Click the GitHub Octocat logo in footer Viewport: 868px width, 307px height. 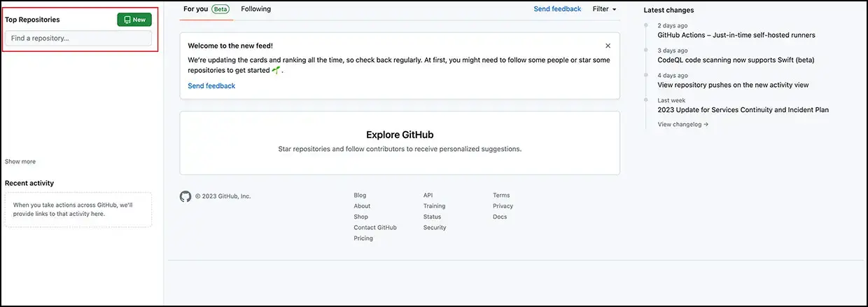coord(185,196)
